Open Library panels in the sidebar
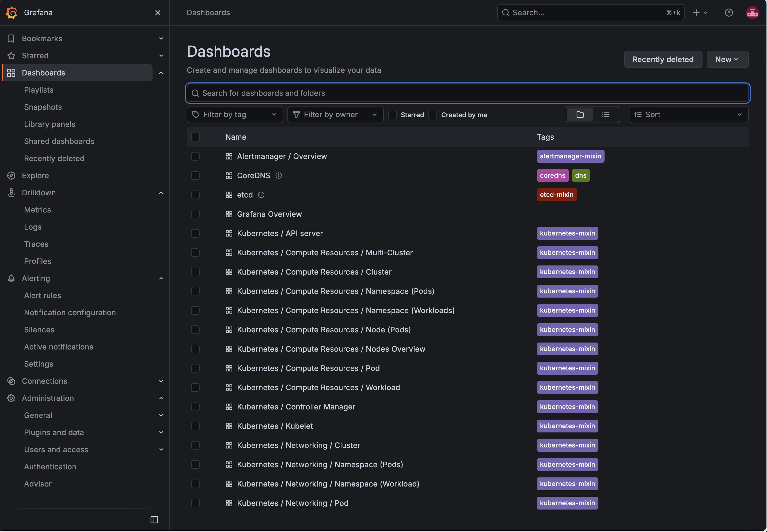Image resolution: width=767 pixels, height=532 pixels. coord(50,124)
